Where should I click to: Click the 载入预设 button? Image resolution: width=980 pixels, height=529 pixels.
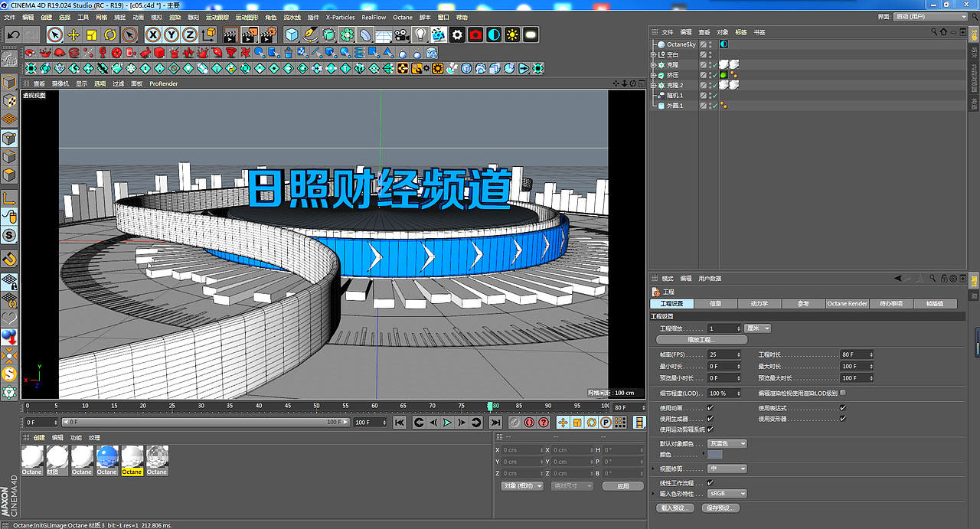point(675,508)
